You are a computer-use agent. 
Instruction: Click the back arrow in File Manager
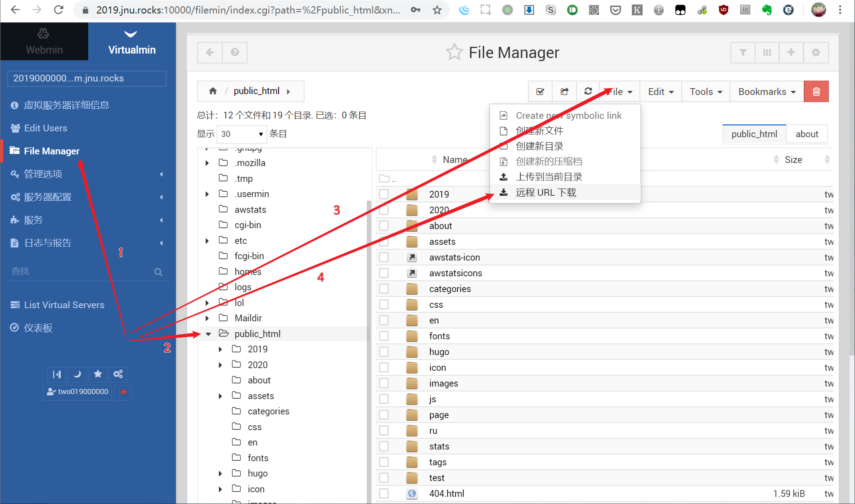(210, 53)
